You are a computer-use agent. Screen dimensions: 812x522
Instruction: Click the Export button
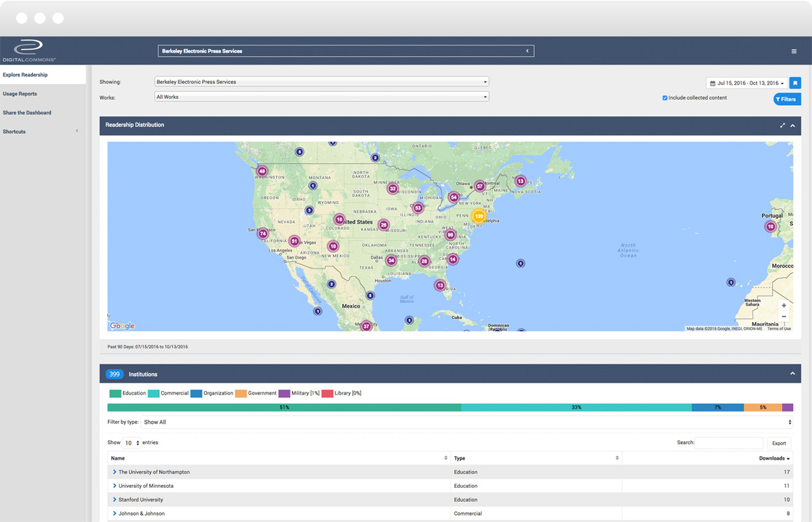(x=779, y=443)
